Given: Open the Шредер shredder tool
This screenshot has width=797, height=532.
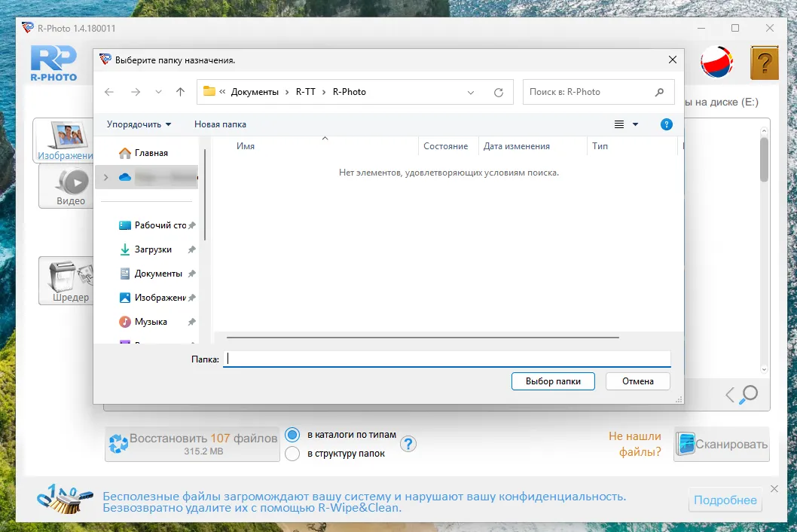Looking at the screenshot, I should (71, 280).
